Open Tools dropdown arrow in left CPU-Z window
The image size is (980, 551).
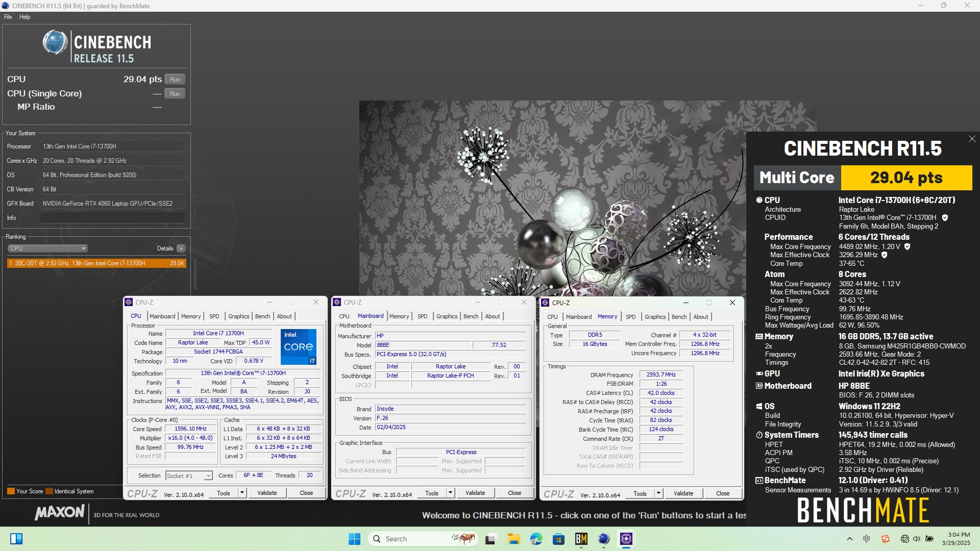click(x=242, y=493)
